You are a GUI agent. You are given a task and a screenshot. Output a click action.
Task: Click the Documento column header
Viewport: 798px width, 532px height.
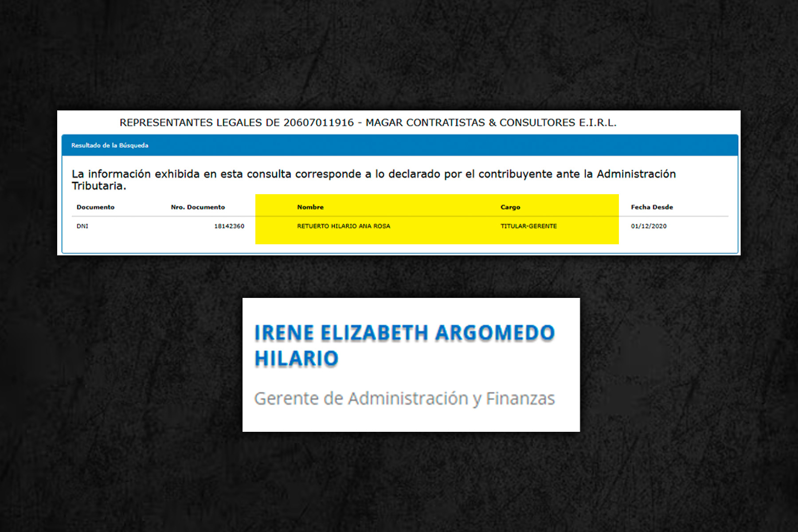(x=95, y=207)
